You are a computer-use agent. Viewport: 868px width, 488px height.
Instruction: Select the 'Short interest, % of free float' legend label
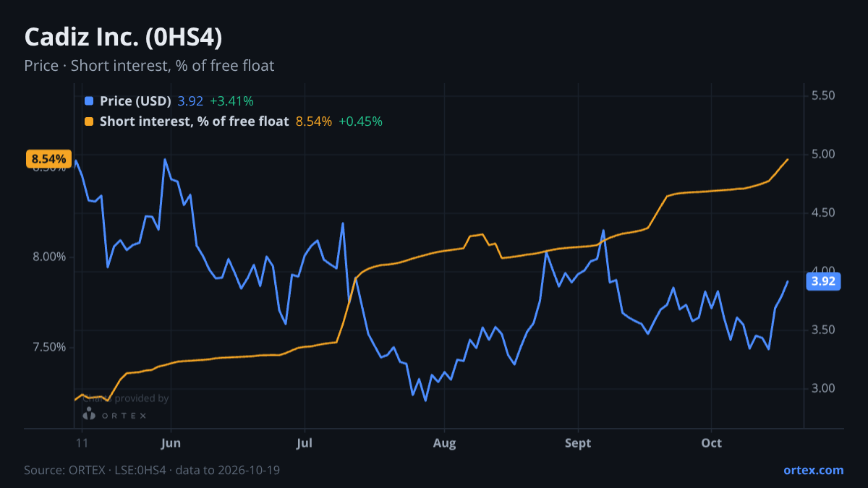click(x=195, y=121)
